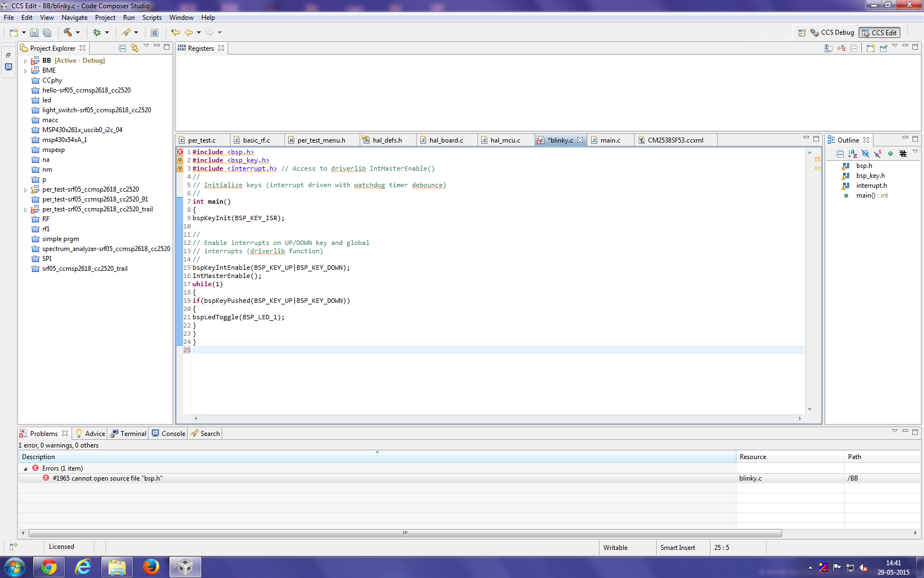
Task: Open the New wizard dropdown arrow
Action: click(x=24, y=32)
